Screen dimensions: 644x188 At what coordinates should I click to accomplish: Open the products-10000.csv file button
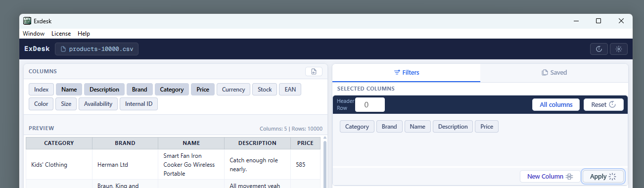coord(97,49)
